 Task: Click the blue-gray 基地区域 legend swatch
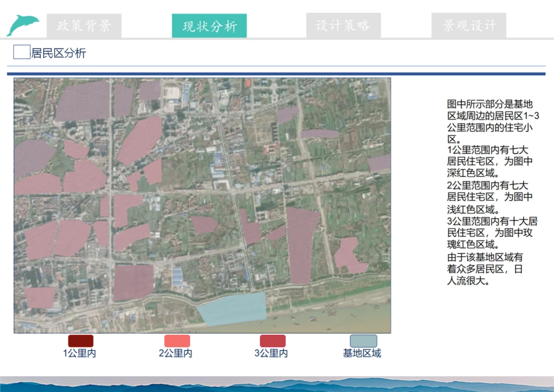click(363, 339)
